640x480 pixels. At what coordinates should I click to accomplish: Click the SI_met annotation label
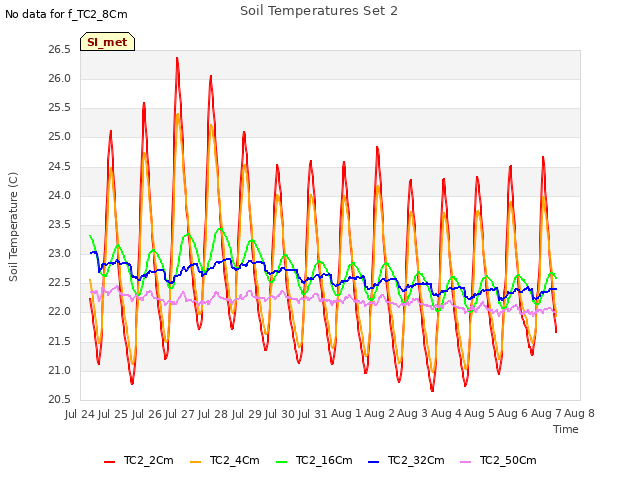click(x=107, y=42)
